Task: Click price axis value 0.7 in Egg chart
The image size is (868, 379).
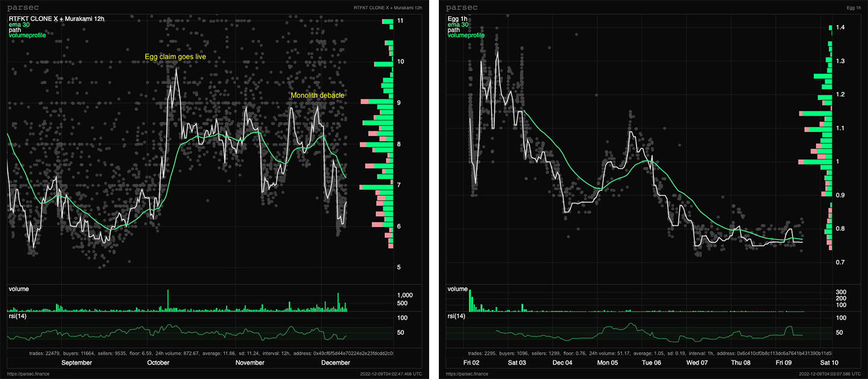Action: (840, 263)
